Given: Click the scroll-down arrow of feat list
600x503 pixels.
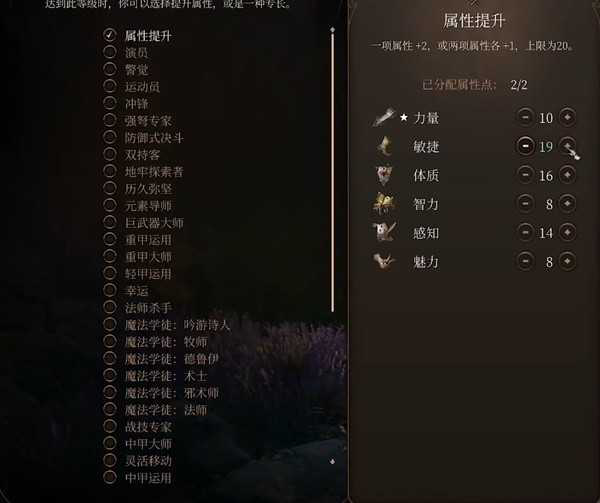Looking at the screenshot, I should coord(333,462).
